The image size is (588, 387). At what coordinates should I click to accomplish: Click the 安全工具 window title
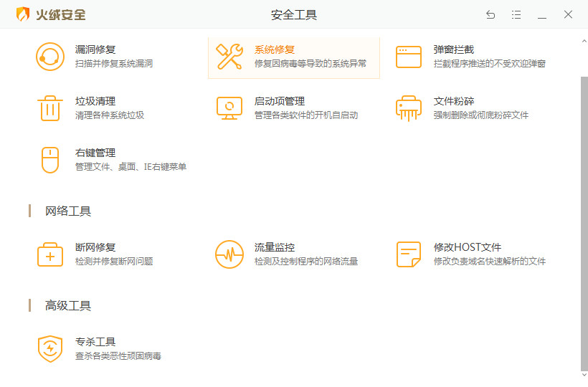coord(294,14)
